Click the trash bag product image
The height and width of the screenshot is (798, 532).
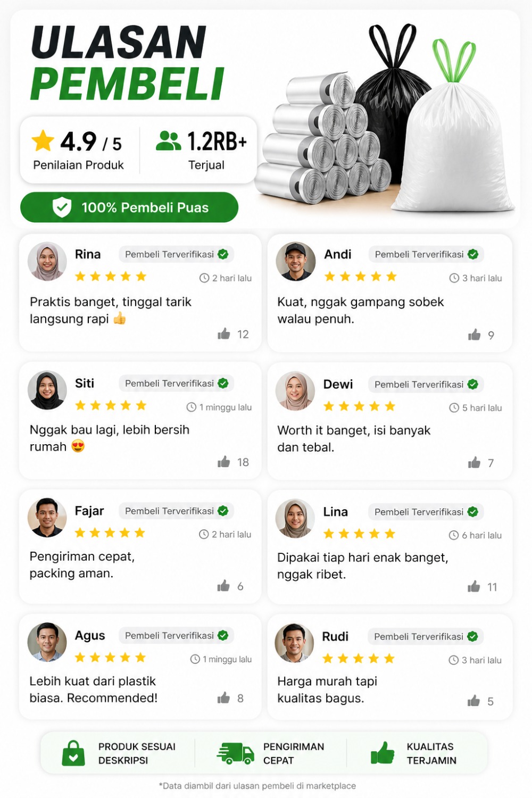[387, 122]
